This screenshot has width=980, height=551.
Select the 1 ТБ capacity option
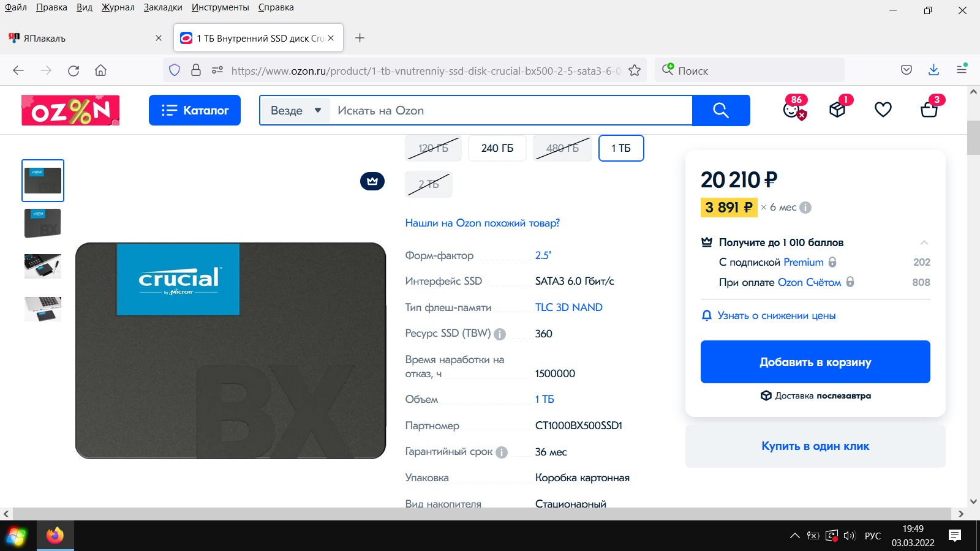(x=621, y=148)
